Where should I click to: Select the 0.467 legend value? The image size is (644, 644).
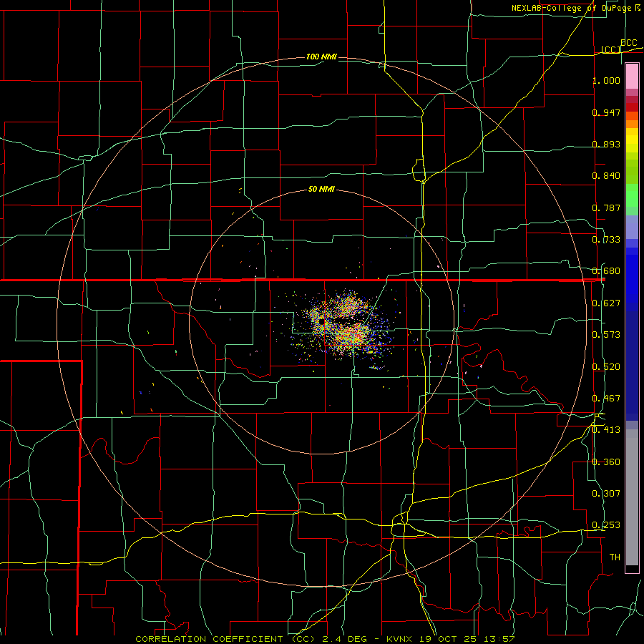click(x=606, y=398)
